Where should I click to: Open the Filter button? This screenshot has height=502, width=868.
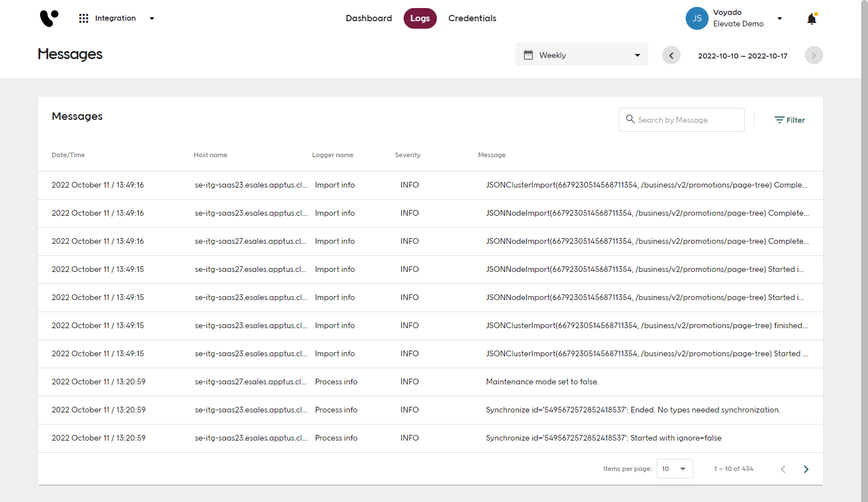[x=789, y=120]
